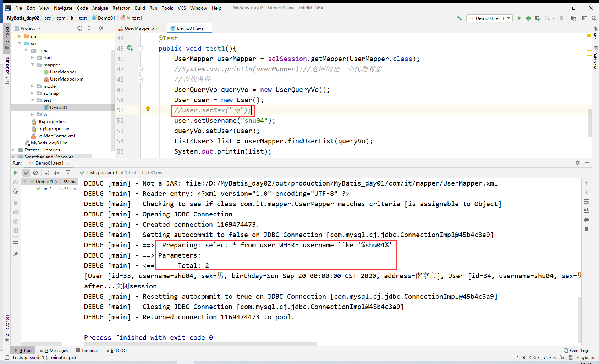
Task: Start debugging with the green bug icon
Action: click(x=528, y=18)
